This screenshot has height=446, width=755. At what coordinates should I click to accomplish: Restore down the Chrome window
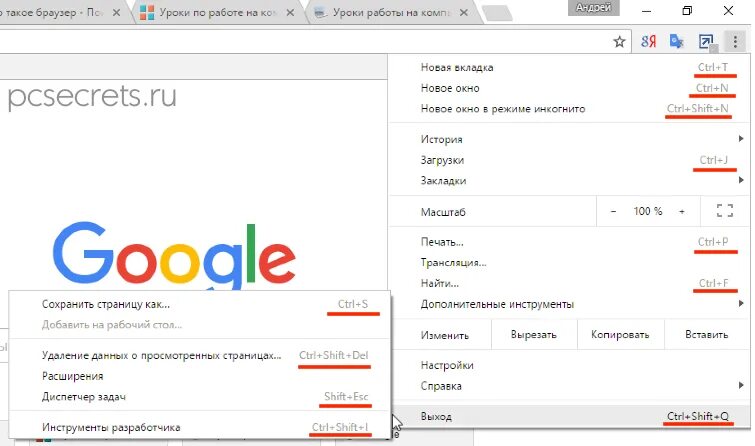(x=687, y=11)
